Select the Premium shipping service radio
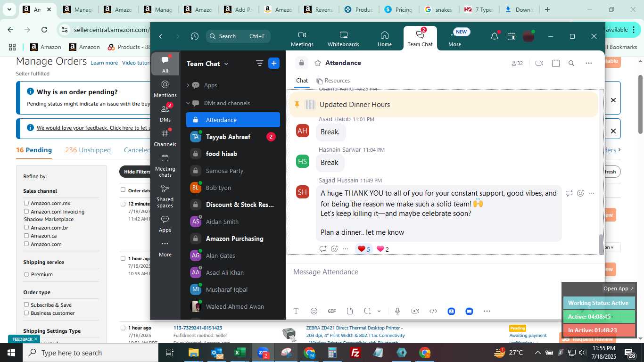Viewport: 644px width, 362px height. tap(26, 274)
